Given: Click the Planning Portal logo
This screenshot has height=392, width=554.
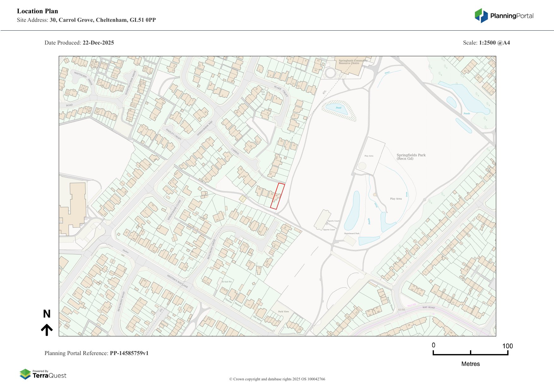Looking at the screenshot, I should 504,16.
